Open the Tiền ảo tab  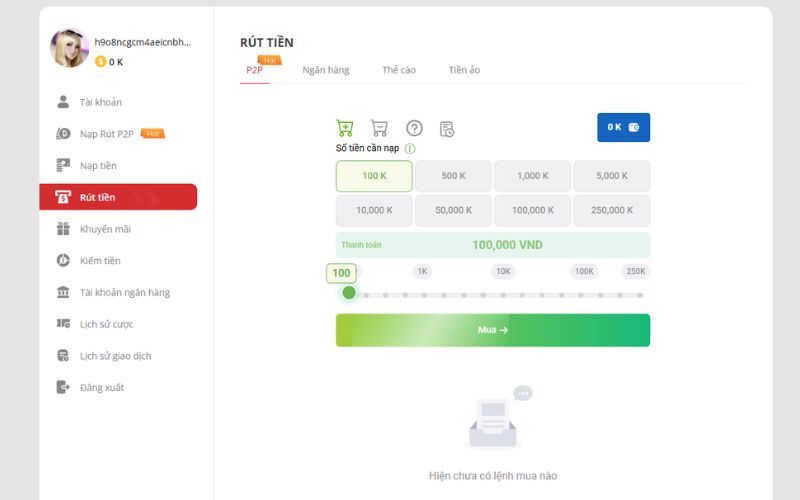click(x=464, y=70)
